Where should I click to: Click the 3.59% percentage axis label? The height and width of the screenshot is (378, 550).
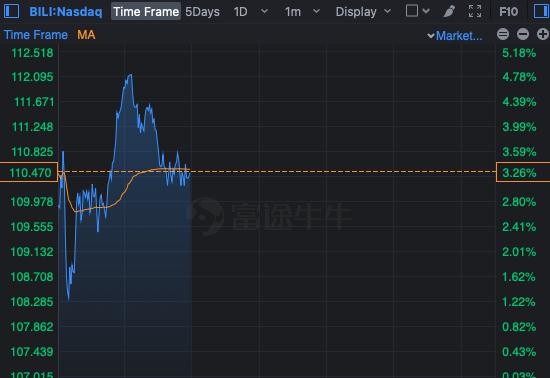pyautogui.click(x=519, y=152)
